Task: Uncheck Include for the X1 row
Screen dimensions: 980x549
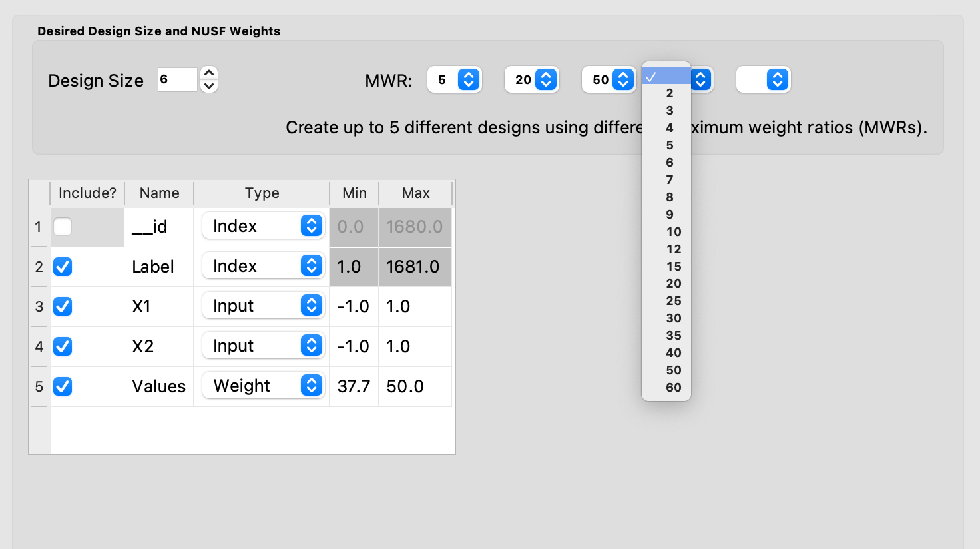Action: [x=63, y=306]
